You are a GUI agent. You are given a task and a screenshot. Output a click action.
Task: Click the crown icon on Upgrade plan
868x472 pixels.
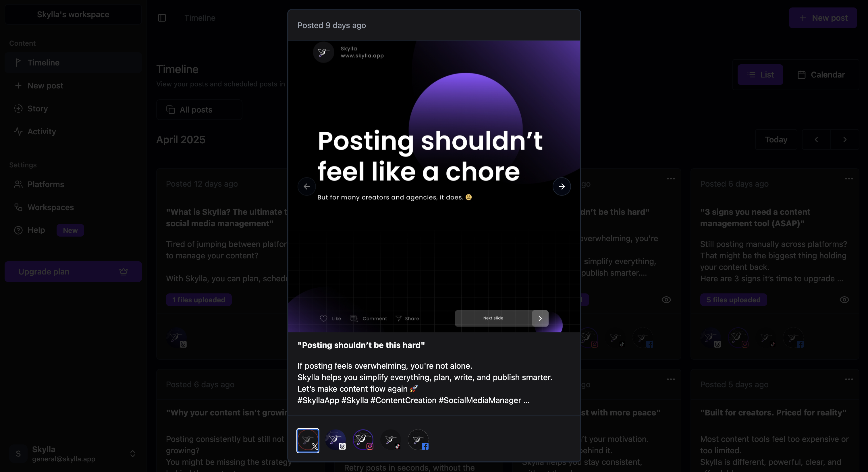pos(124,272)
